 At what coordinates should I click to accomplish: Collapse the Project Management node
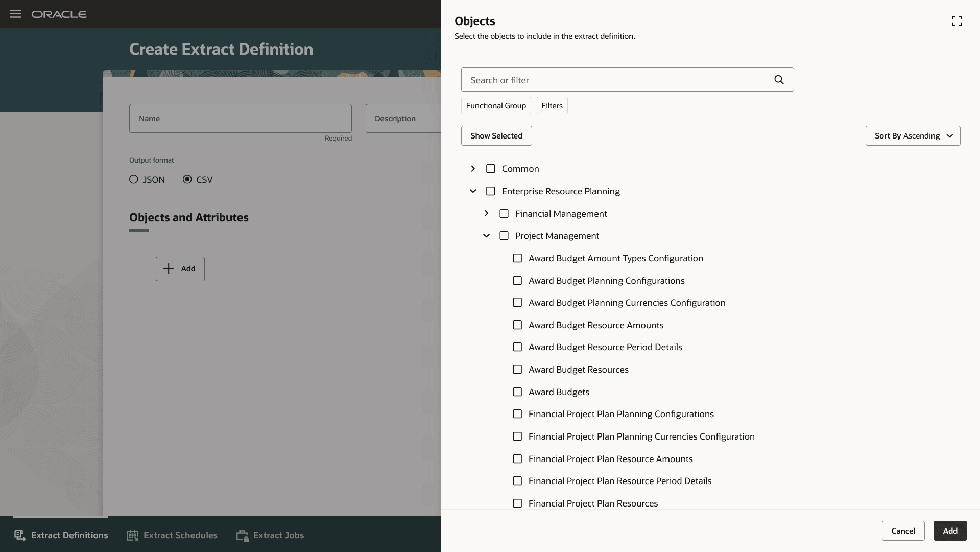(x=486, y=236)
